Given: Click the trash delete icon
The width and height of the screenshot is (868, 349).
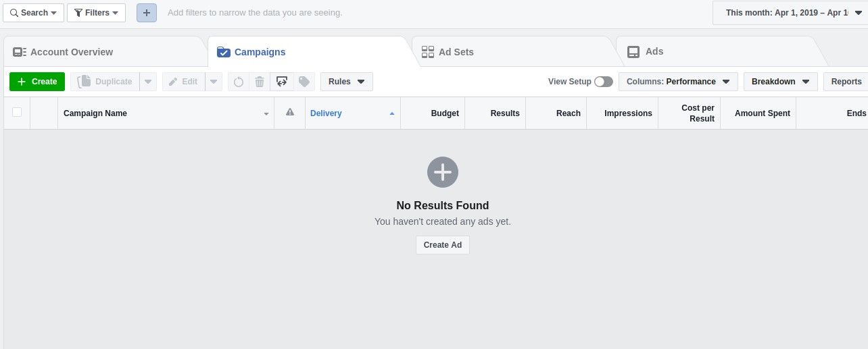Looking at the screenshot, I should [260, 82].
